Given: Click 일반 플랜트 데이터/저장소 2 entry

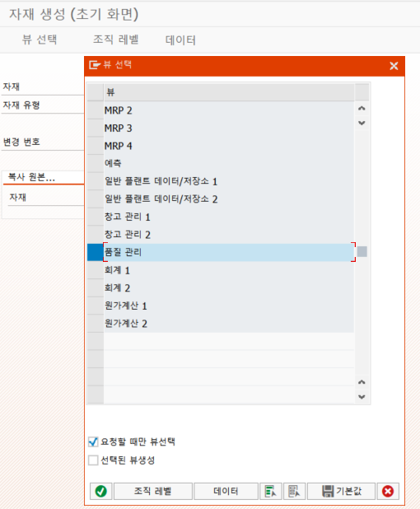Looking at the screenshot, I should (x=229, y=199).
